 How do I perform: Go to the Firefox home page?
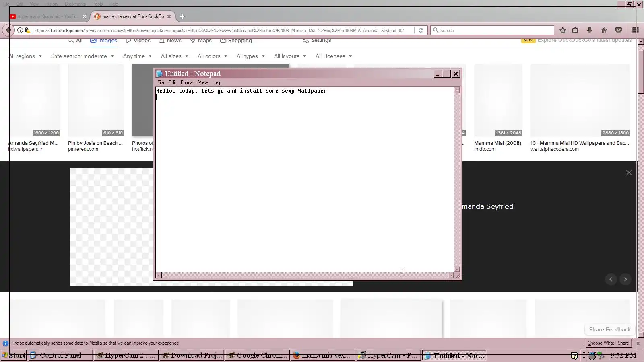[604, 30]
